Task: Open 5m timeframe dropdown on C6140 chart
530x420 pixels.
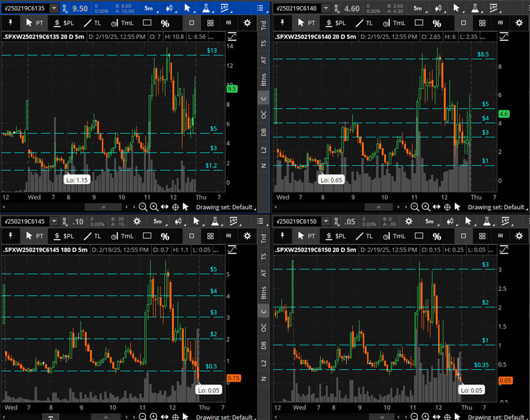Action: pos(417,8)
